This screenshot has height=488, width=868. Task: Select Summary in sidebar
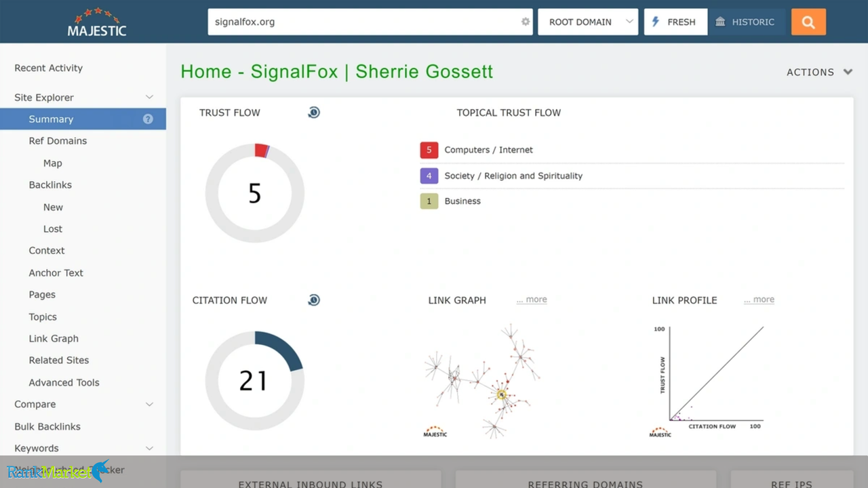83,119
